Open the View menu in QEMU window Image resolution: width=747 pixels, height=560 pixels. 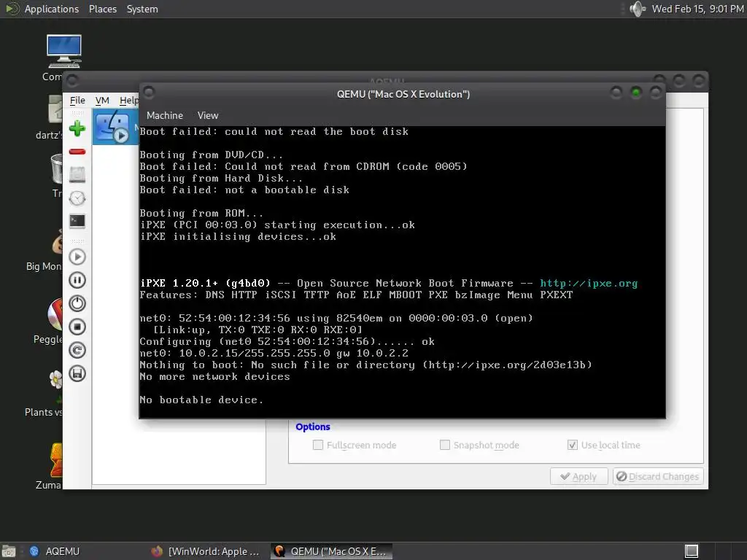pyautogui.click(x=208, y=116)
